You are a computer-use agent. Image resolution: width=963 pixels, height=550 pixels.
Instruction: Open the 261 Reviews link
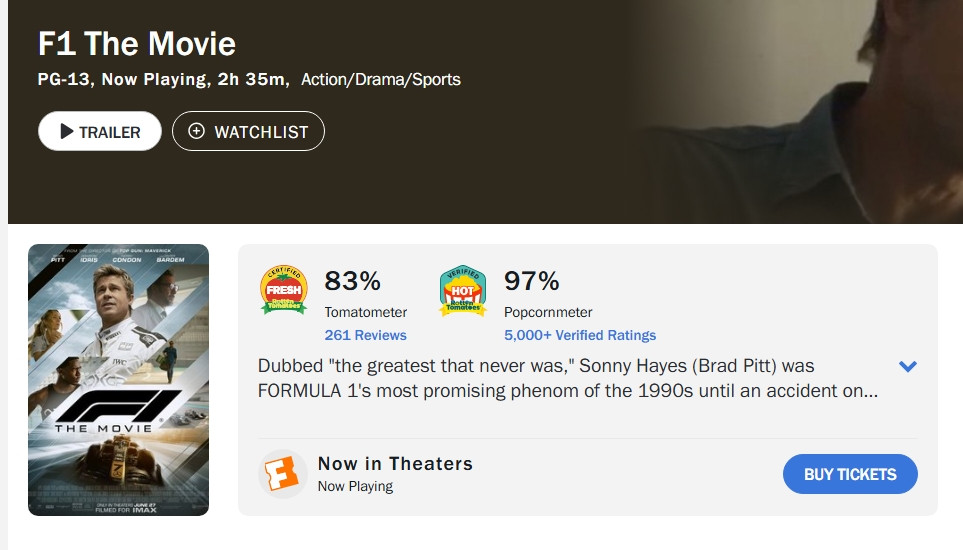(x=365, y=335)
